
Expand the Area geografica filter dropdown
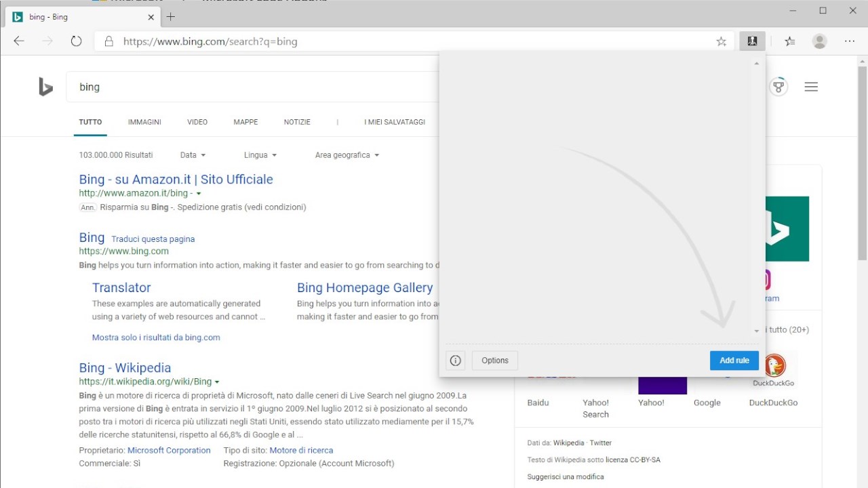click(x=347, y=155)
